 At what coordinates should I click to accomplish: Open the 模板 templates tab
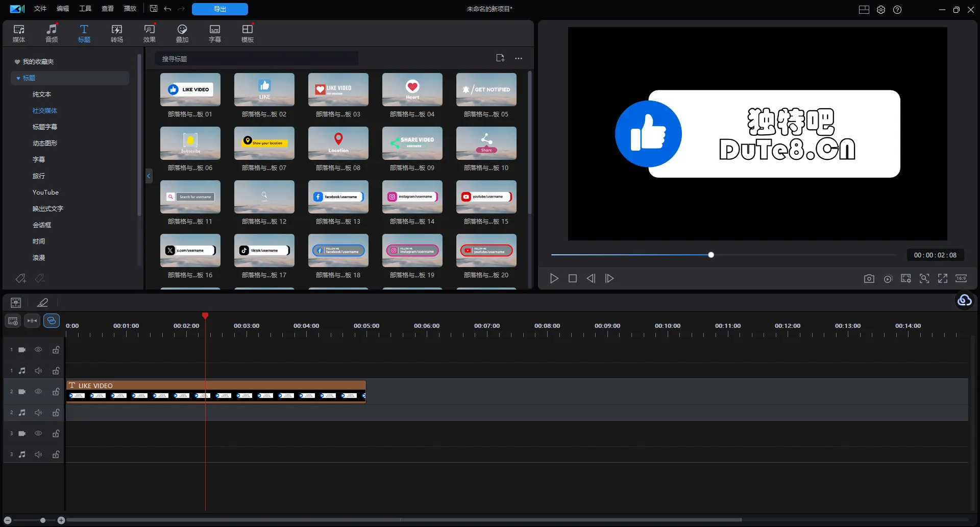pos(248,33)
